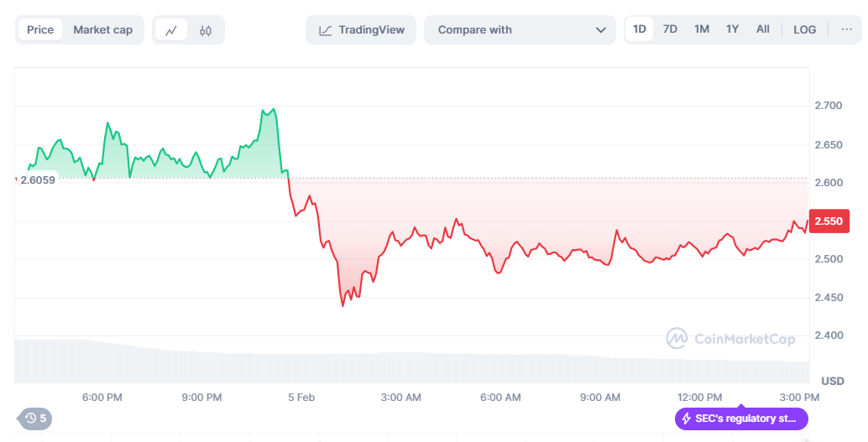This screenshot has width=868, height=442.
Task: Expand the Compare with dropdown
Action: pos(520,30)
